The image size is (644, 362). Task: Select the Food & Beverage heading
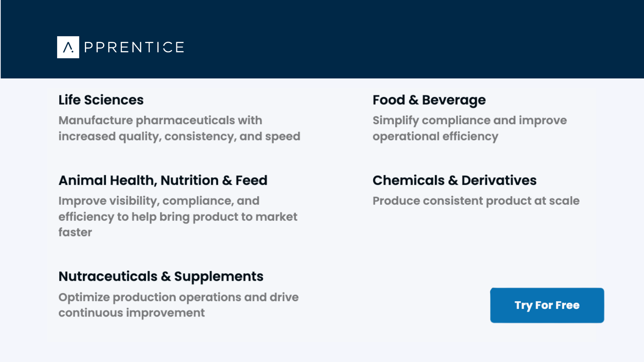click(x=429, y=100)
